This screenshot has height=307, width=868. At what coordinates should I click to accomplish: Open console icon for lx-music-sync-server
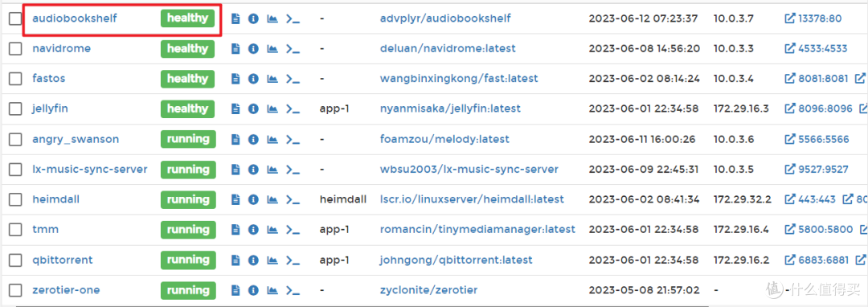(293, 170)
